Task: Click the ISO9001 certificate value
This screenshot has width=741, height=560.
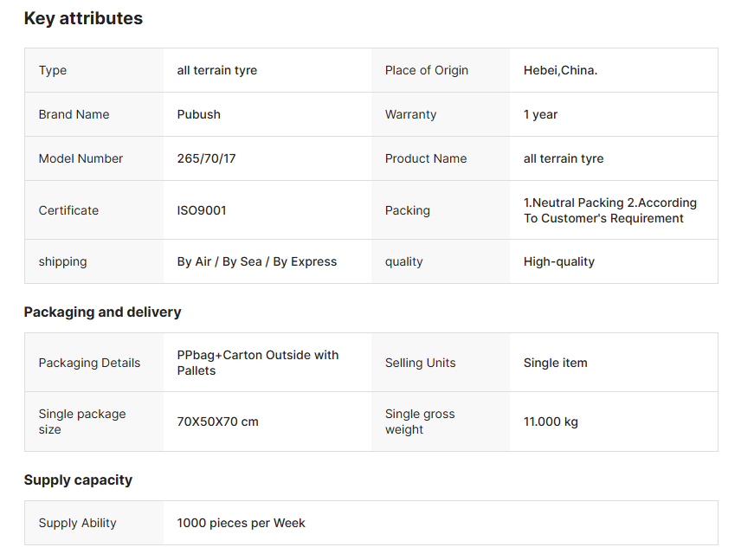Action: [202, 210]
